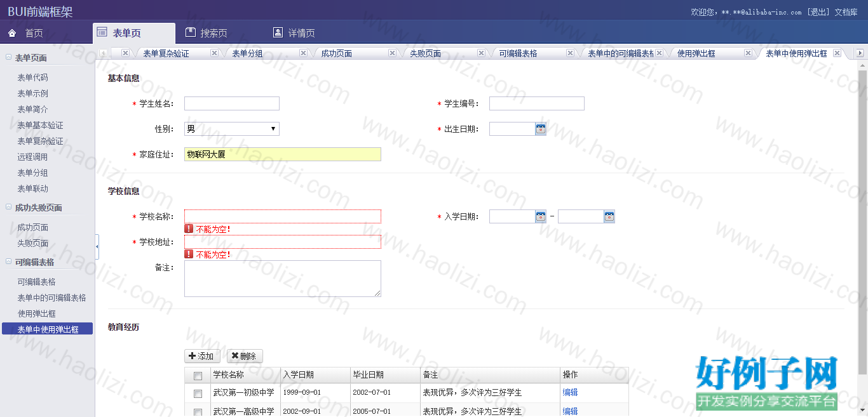Open 使用弹出框 in the sidebar

point(36,314)
